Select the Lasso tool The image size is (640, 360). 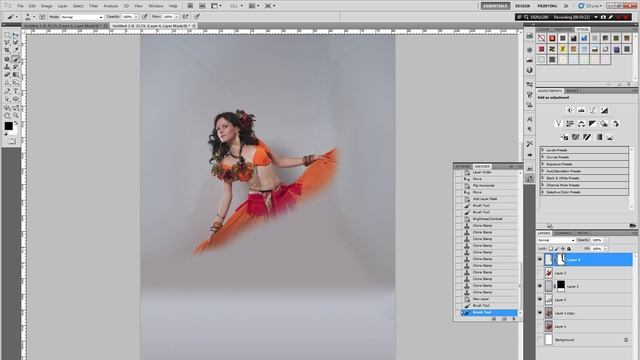7,42
